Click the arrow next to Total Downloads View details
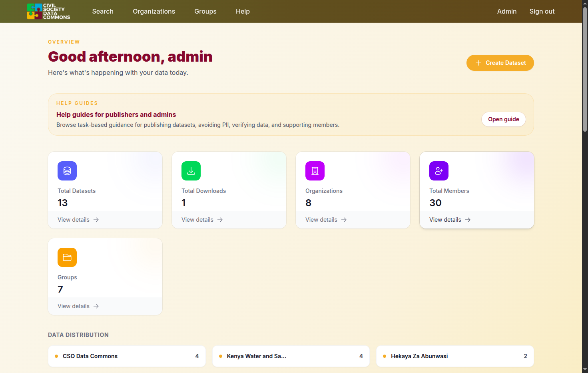 click(220, 220)
